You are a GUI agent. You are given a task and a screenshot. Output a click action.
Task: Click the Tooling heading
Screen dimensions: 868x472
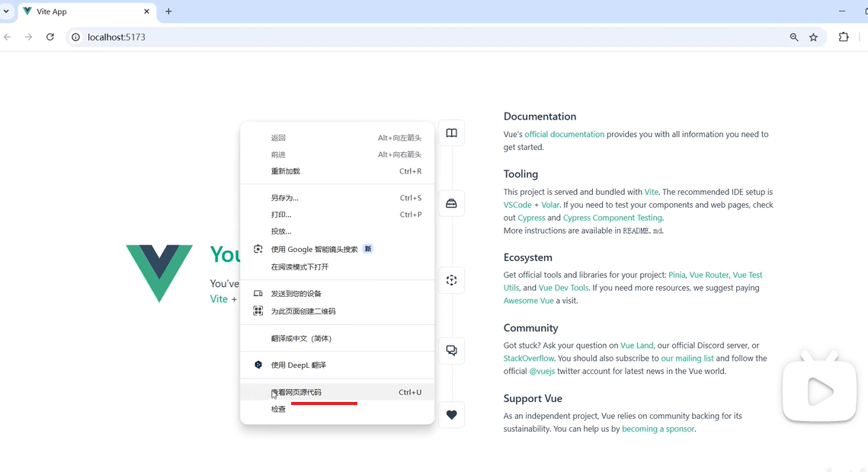pos(520,174)
